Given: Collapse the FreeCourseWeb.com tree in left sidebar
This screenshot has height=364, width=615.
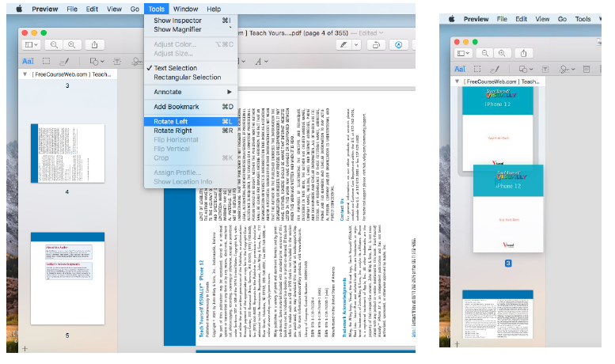Looking at the screenshot, I should point(25,74).
